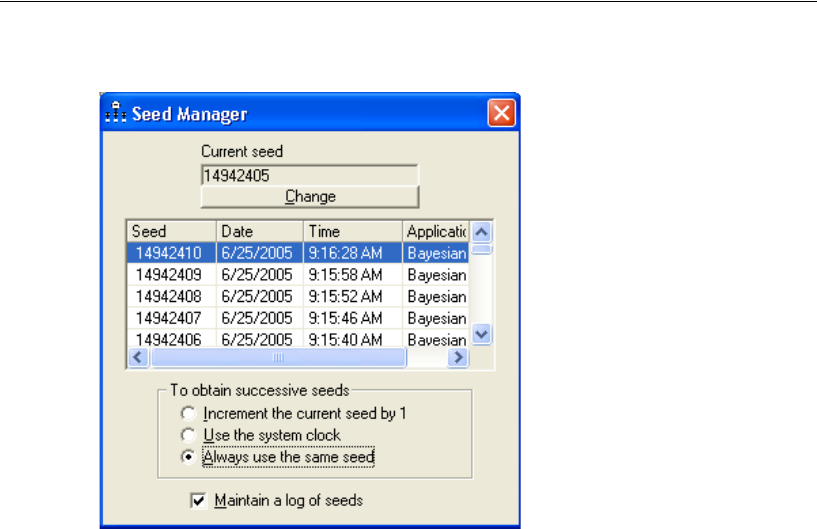
Task: Sort by the Seed column header
Action: coord(170,231)
